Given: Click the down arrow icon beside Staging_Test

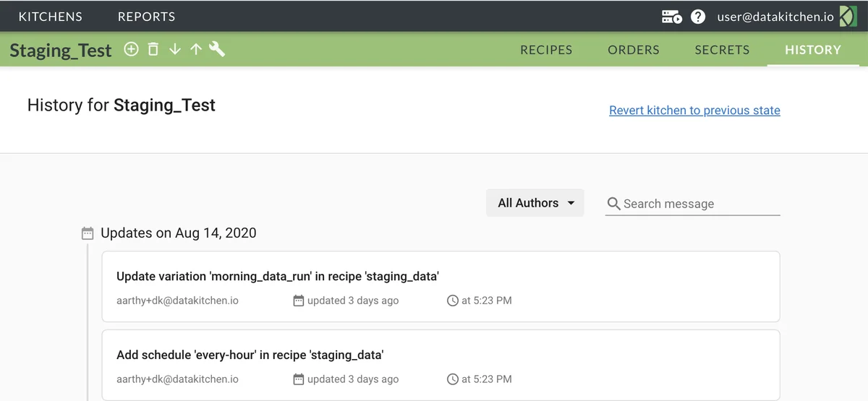Looking at the screenshot, I should (x=174, y=49).
